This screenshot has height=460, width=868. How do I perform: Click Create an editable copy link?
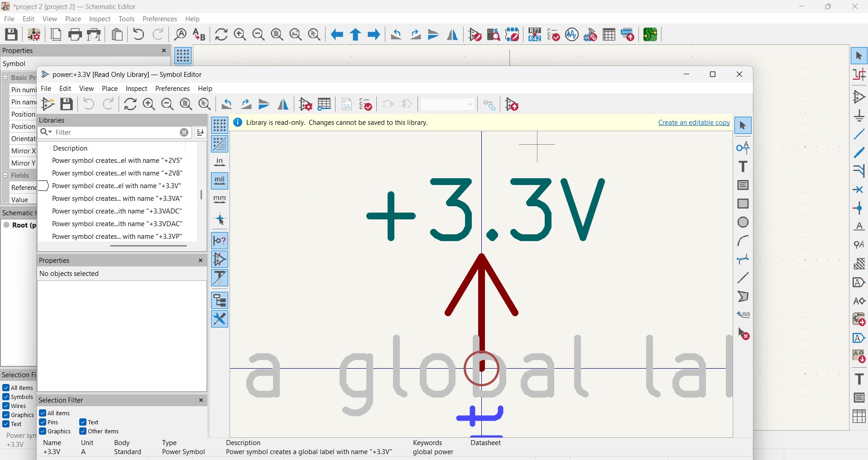click(694, 123)
